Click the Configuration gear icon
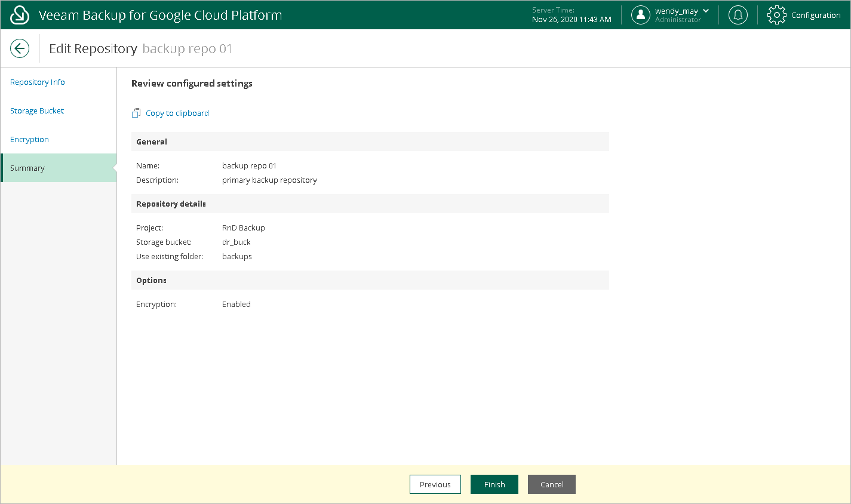Screen dimensions: 851x504 coord(776,15)
